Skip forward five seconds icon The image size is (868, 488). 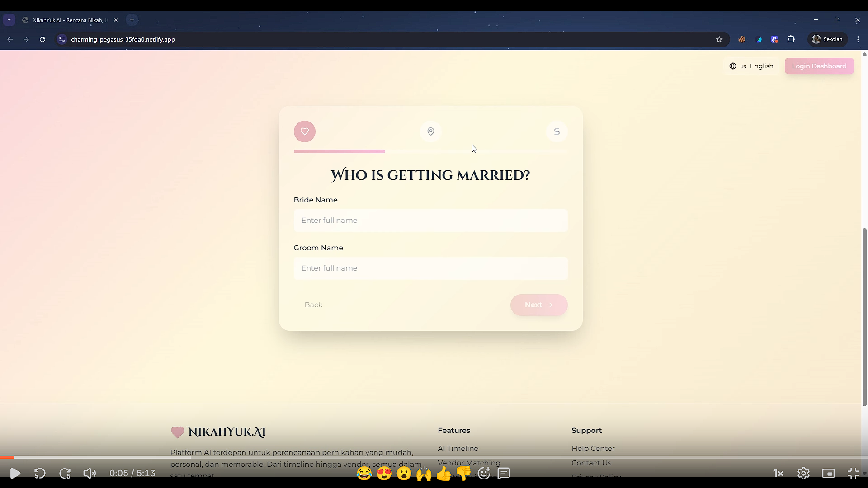pyautogui.click(x=65, y=473)
